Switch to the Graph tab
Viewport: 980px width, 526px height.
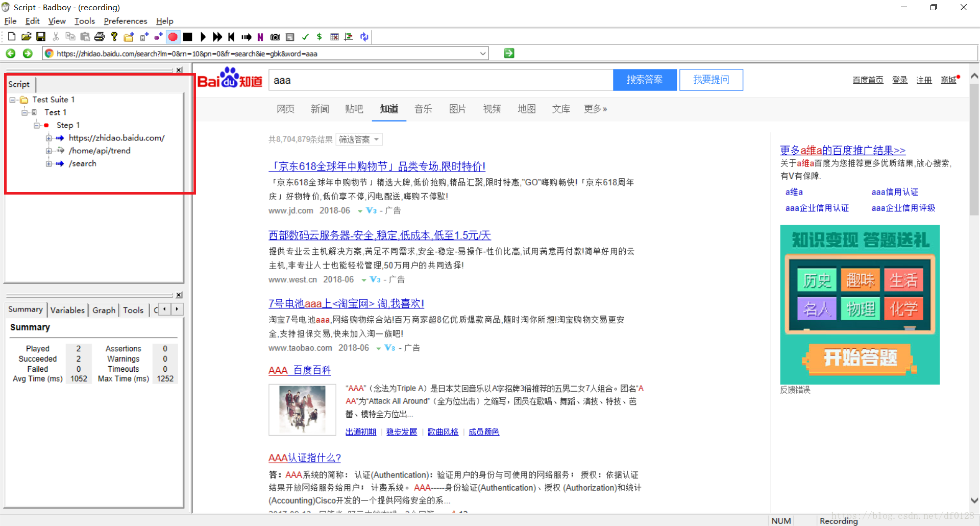(104, 310)
